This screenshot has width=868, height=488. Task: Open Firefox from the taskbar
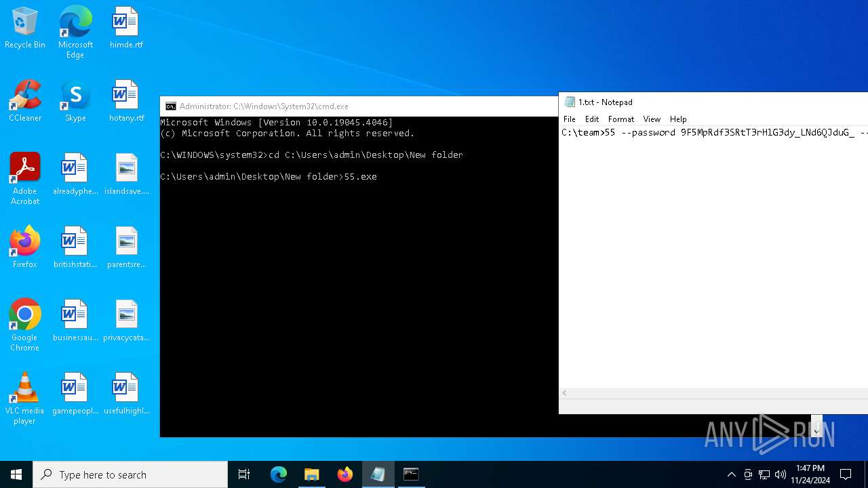pyautogui.click(x=345, y=474)
